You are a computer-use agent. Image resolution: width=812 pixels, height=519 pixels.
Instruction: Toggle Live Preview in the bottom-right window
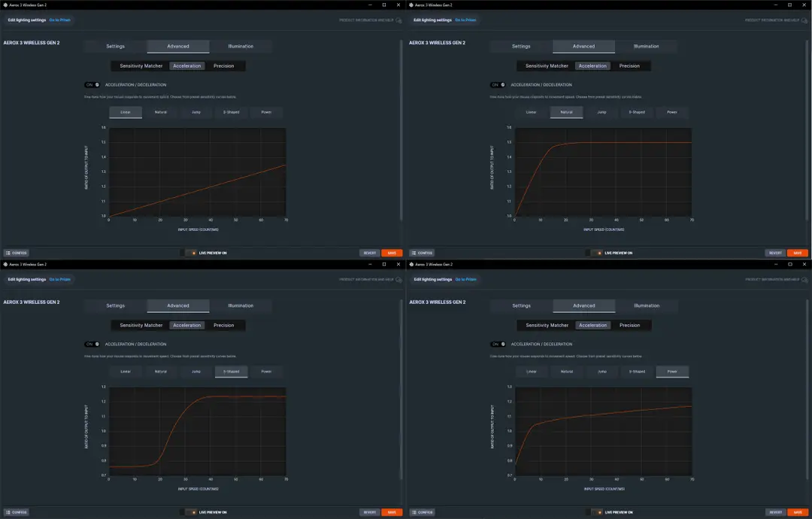point(595,512)
